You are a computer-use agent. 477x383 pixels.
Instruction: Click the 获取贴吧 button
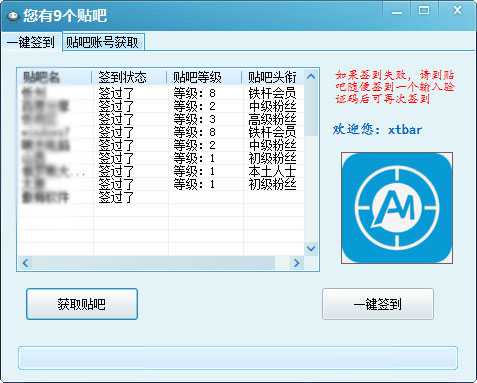click(82, 304)
